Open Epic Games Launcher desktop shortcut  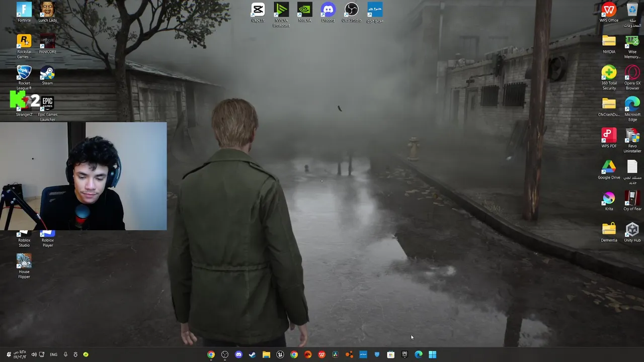47,109
